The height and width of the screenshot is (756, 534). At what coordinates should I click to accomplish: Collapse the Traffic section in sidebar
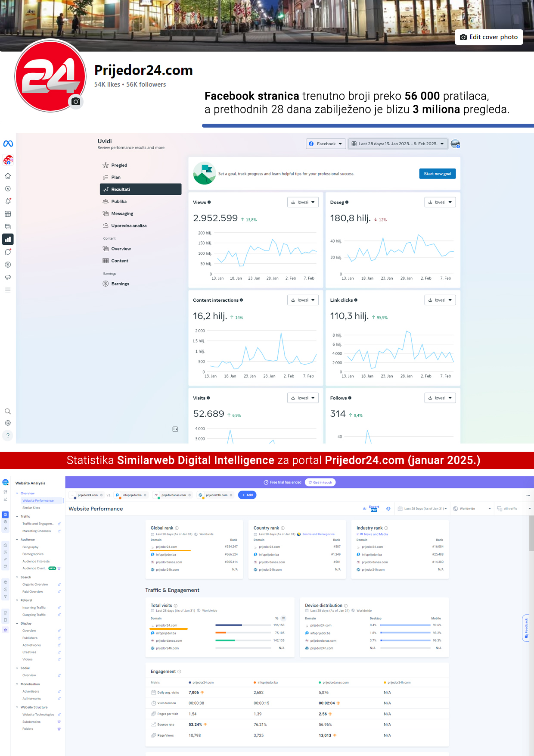point(17,516)
